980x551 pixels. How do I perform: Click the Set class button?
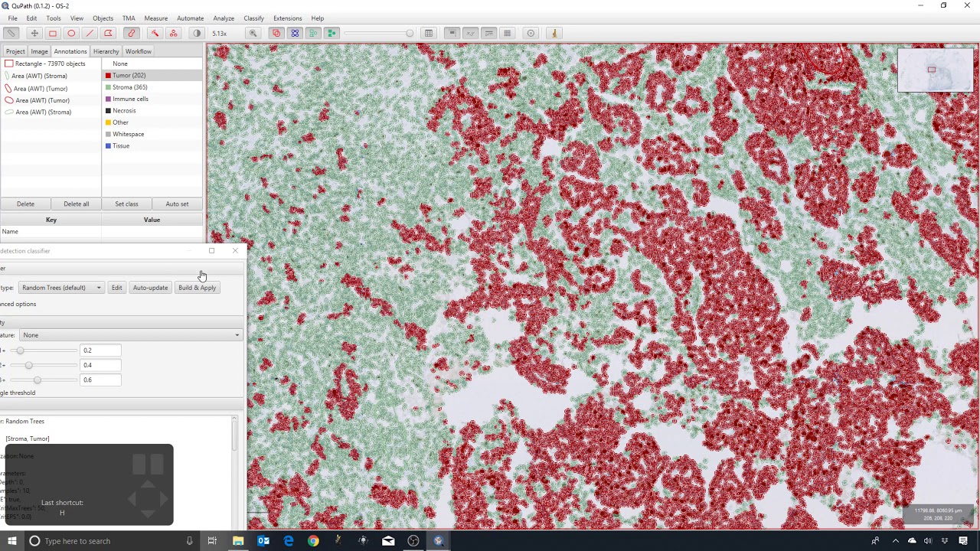tap(126, 204)
